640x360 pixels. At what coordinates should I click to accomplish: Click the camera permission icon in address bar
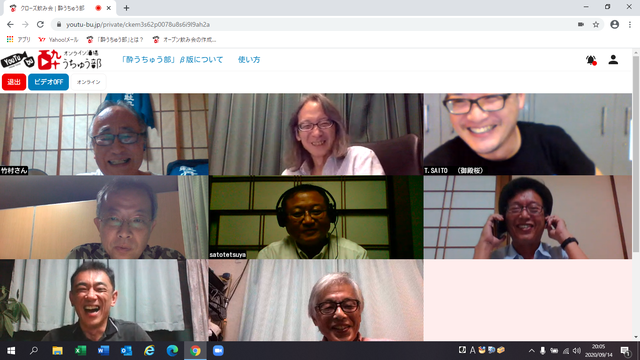tap(581, 24)
